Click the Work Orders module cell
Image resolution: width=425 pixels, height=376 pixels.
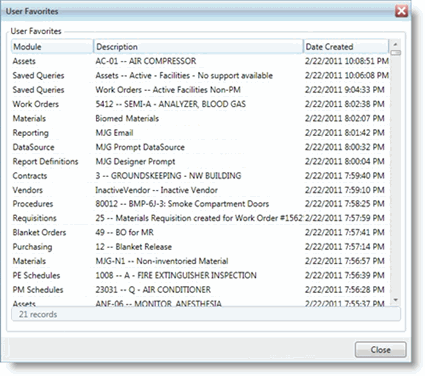(x=36, y=104)
